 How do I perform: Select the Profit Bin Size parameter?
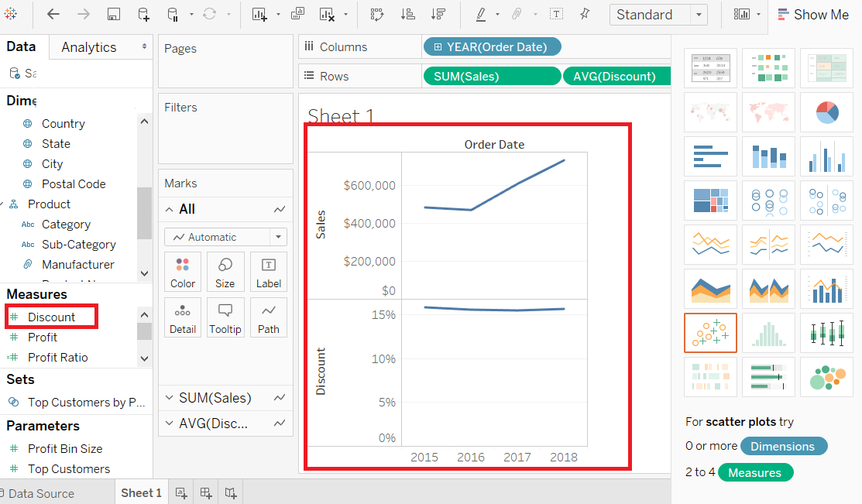click(65, 449)
